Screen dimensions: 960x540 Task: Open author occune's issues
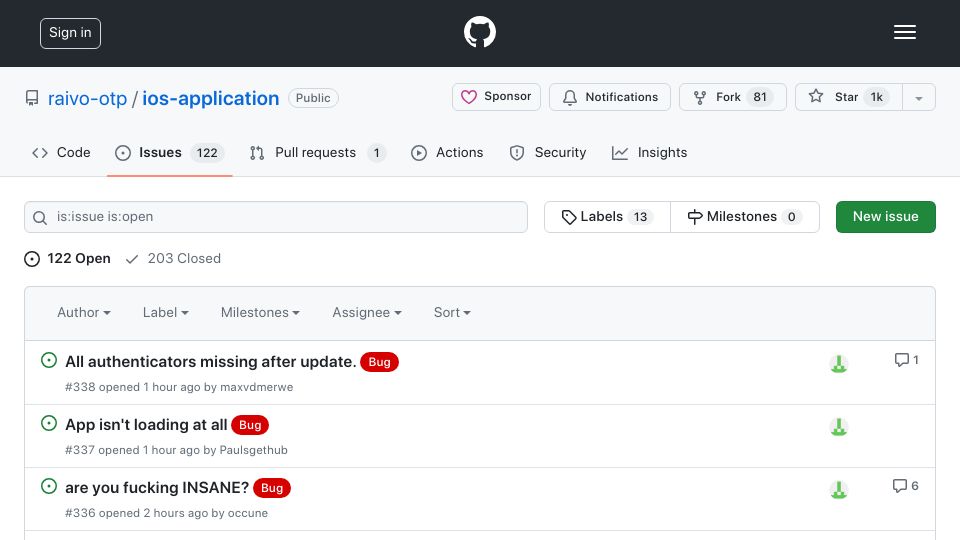(x=248, y=513)
